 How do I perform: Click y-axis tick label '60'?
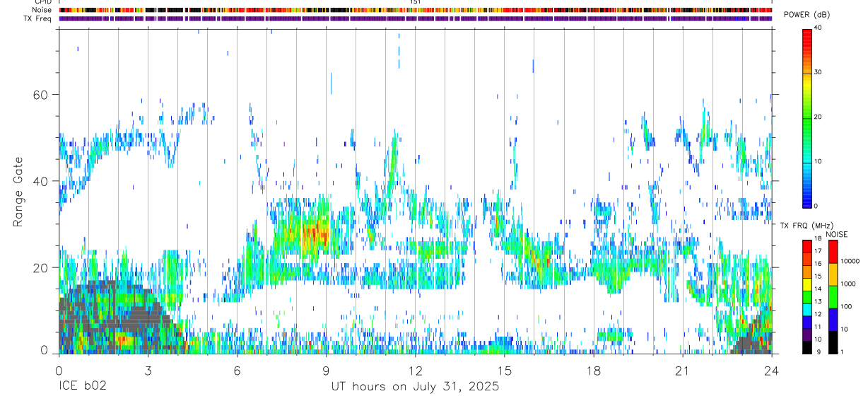41,95
